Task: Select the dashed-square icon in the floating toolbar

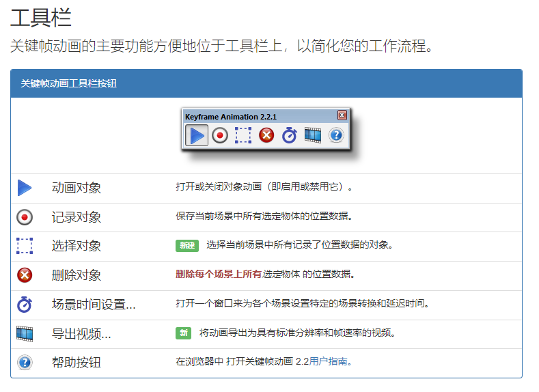Action: click(x=243, y=135)
